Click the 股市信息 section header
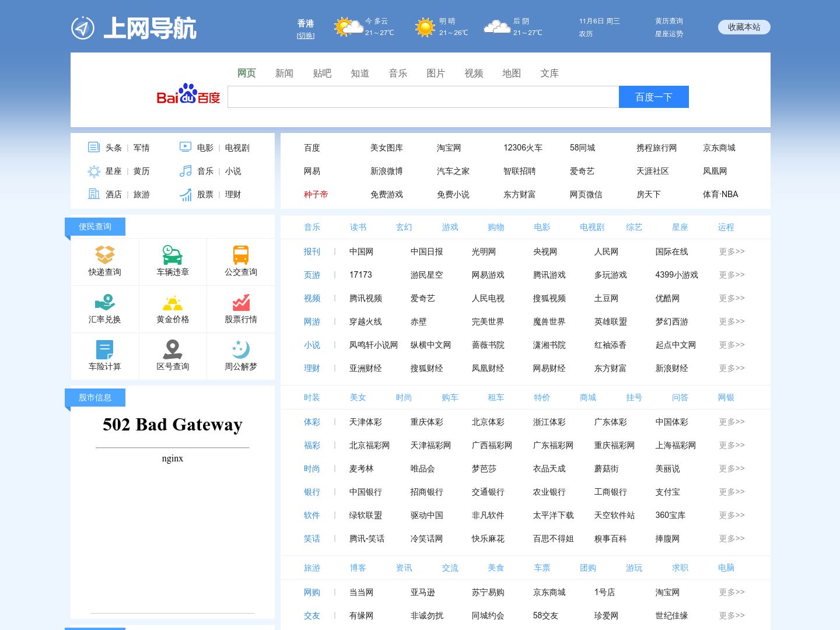The image size is (840, 630). pos(95,397)
